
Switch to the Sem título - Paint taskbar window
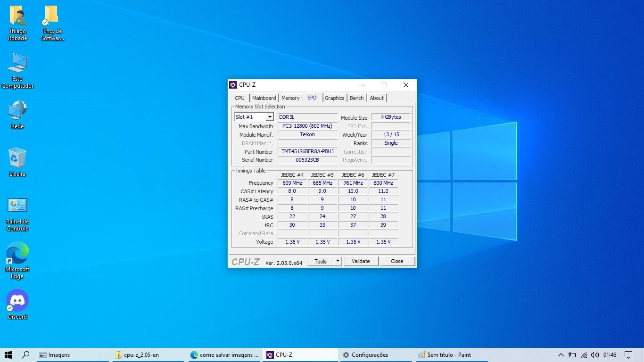[x=451, y=355]
